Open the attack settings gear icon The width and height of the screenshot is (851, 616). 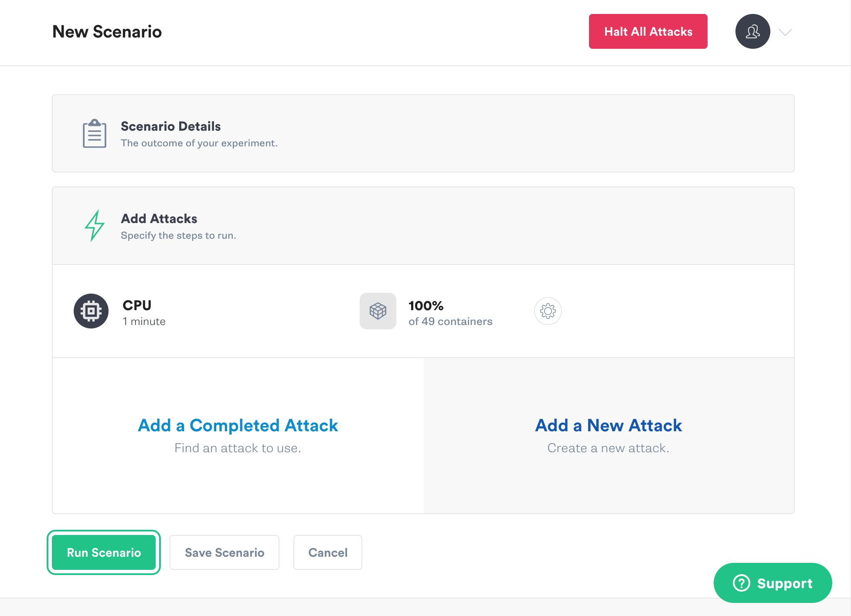tap(548, 311)
